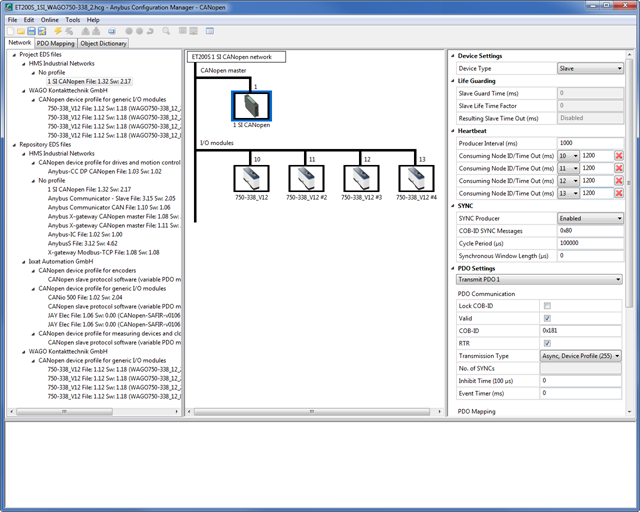
Task: Open consuming node ID dropdown showing 10
Action: tap(569, 156)
